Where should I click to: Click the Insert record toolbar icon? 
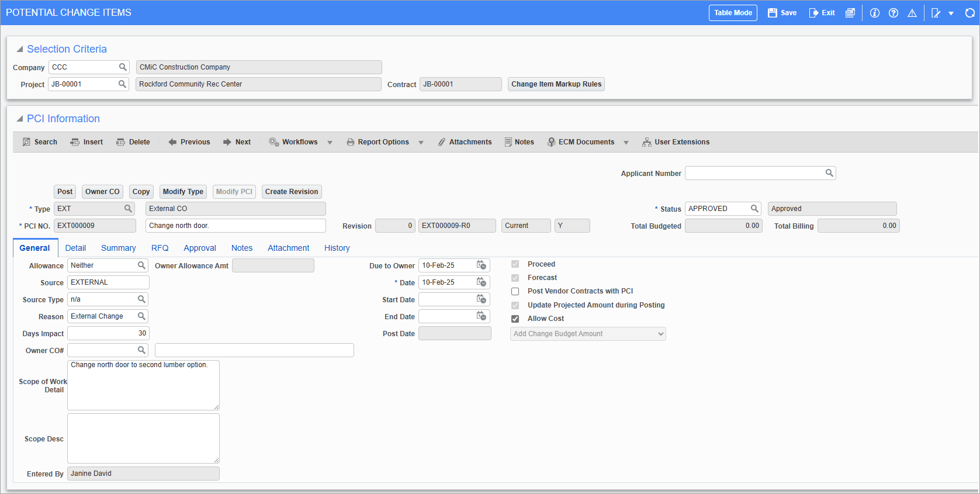click(75, 142)
